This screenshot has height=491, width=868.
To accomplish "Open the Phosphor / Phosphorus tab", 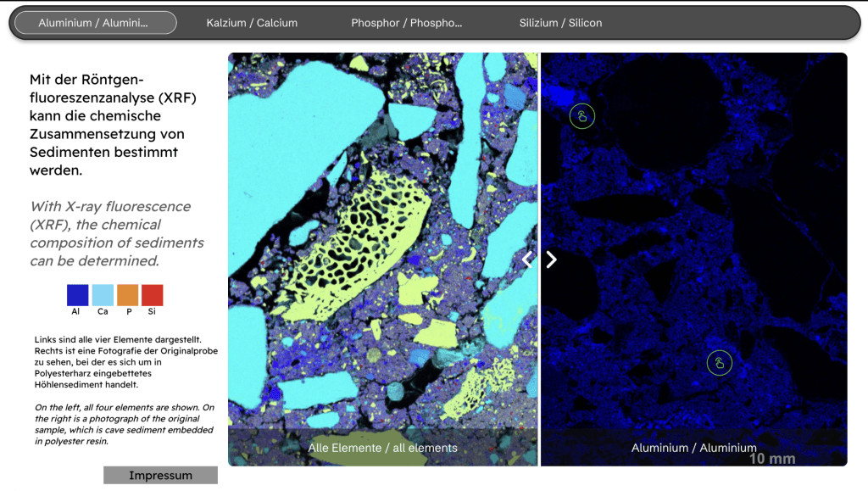I will [406, 23].
